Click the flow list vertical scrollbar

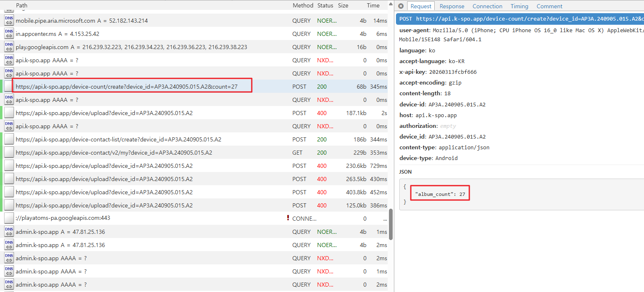coord(391,225)
